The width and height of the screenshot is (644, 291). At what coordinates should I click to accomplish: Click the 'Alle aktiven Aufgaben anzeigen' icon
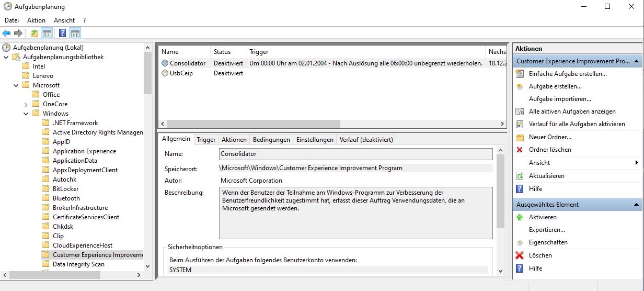(520, 111)
